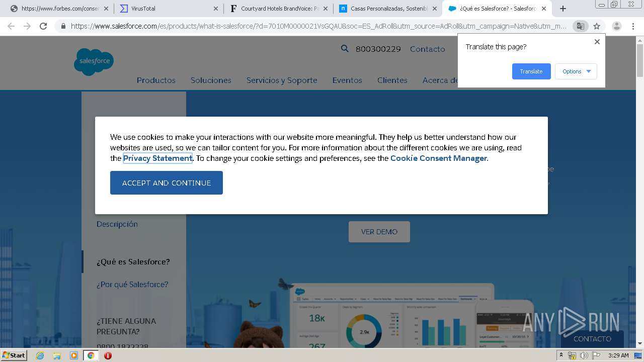Click the network tray icon

click(572, 355)
